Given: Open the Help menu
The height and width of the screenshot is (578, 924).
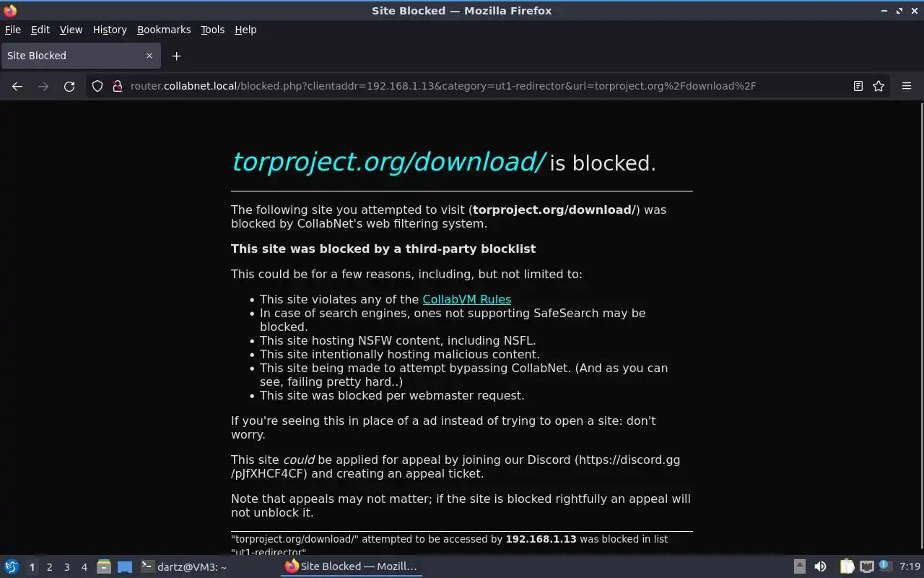Looking at the screenshot, I should (245, 30).
